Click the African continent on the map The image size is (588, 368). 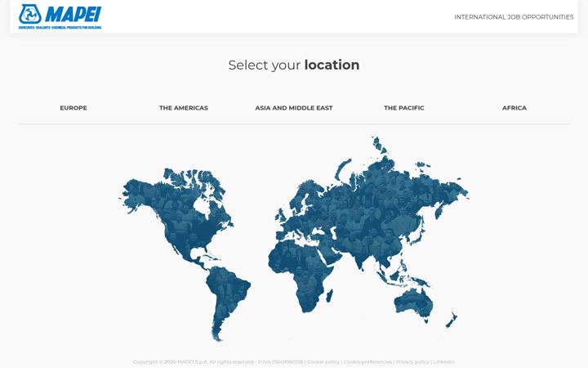pyautogui.click(x=300, y=271)
